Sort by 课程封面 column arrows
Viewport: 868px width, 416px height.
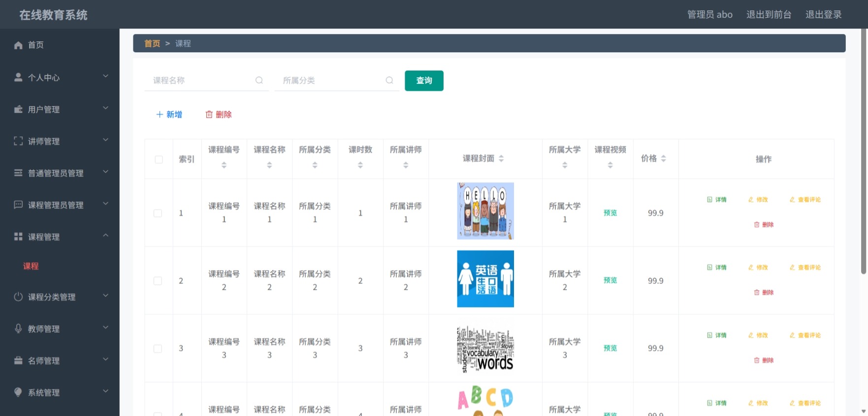tap(501, 159)
